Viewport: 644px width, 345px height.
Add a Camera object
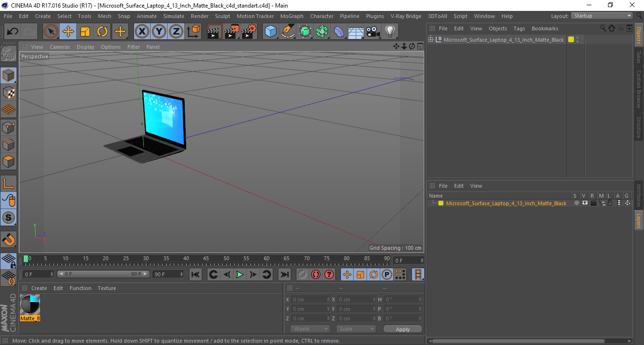click(373, 32)
